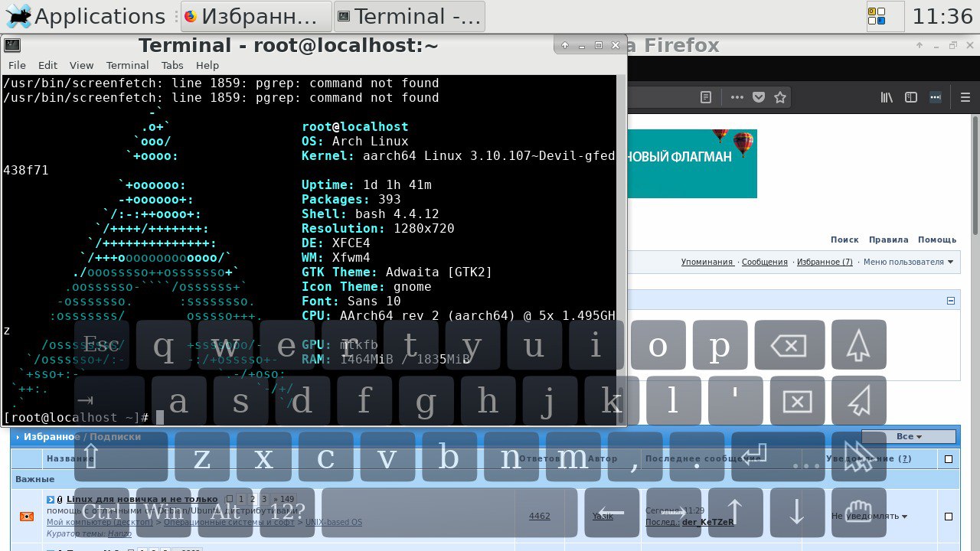Toggle Firefox sidebar view icon

click(911, 97)
